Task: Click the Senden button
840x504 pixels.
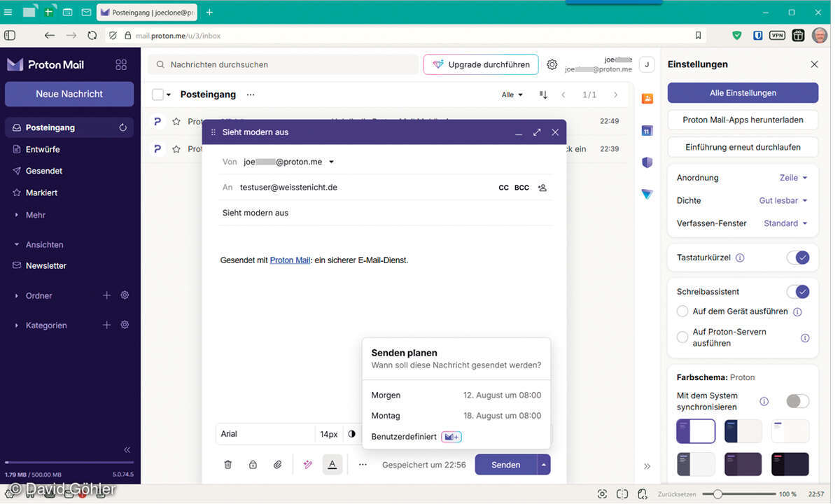Action: tap(505, 465)
